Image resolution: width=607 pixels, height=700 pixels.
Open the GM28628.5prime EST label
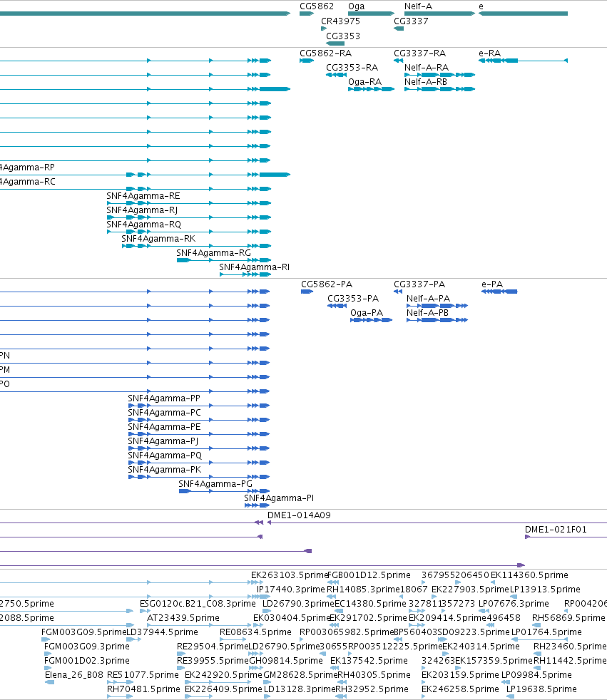pyautogui.click(x=300, y=675)
